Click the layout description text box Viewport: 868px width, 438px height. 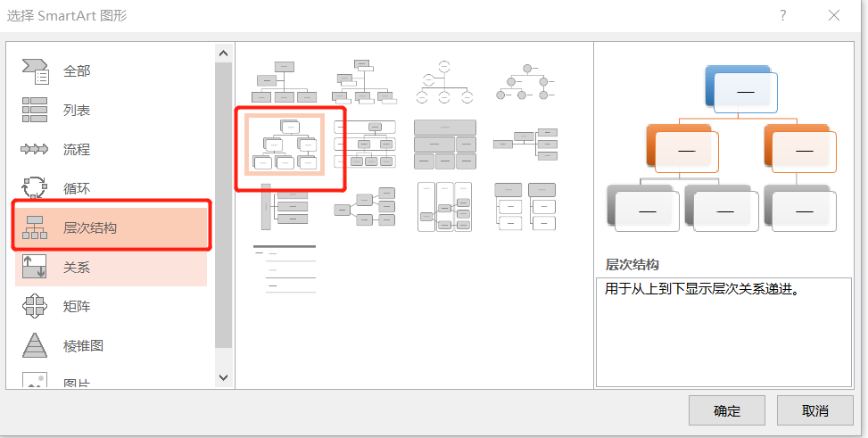(724, 332)
